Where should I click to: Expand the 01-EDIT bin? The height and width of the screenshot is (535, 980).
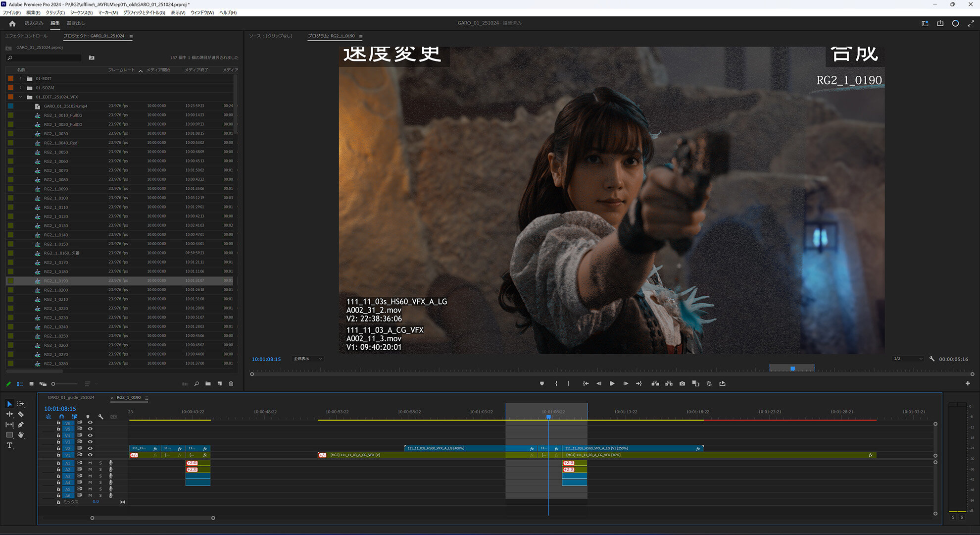tap(20, 78)
